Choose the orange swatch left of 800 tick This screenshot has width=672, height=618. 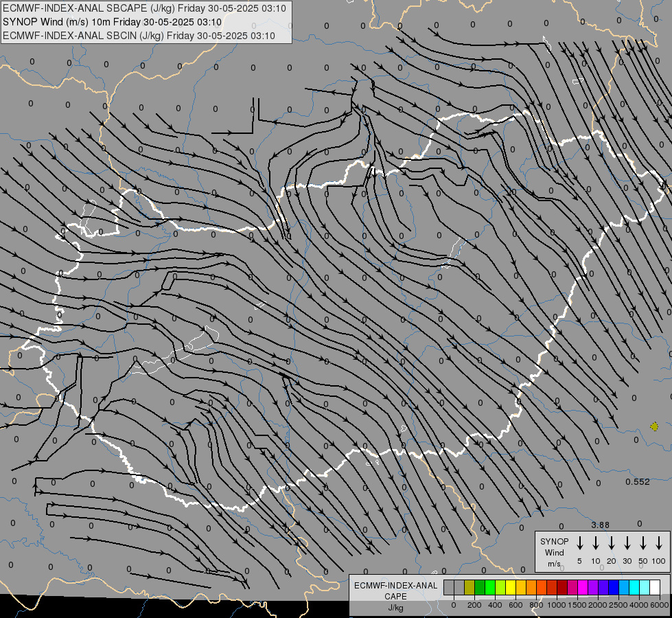[531, 588]
